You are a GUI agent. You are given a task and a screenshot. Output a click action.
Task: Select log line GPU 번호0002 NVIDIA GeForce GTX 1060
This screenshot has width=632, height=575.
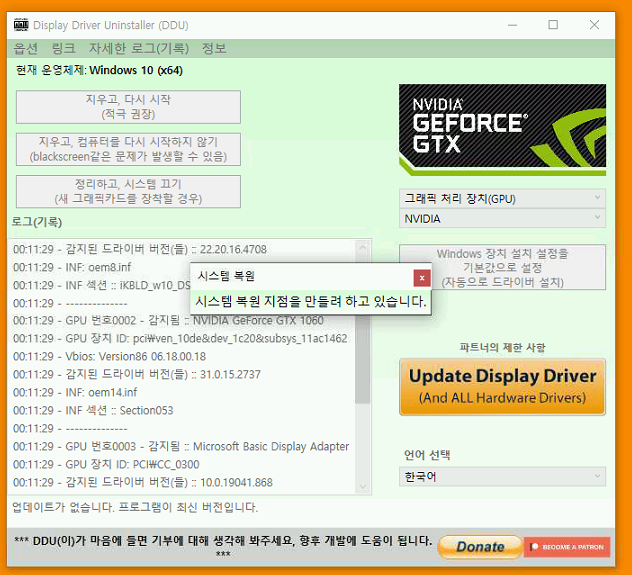tap(168, 320)
